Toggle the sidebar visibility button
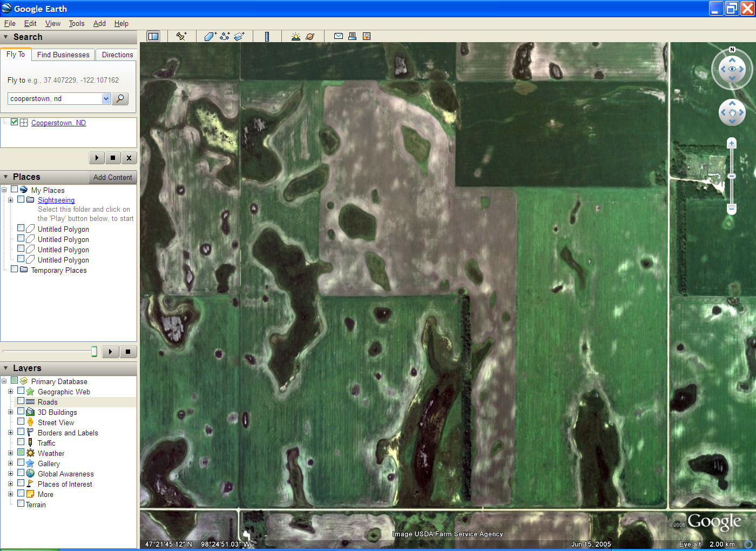The height and width of the screenshot is (551, 756). (x=153, y=36)
